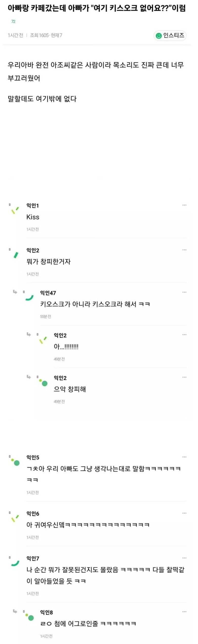Click the reply arrow next to 익인47

(15, 292)
